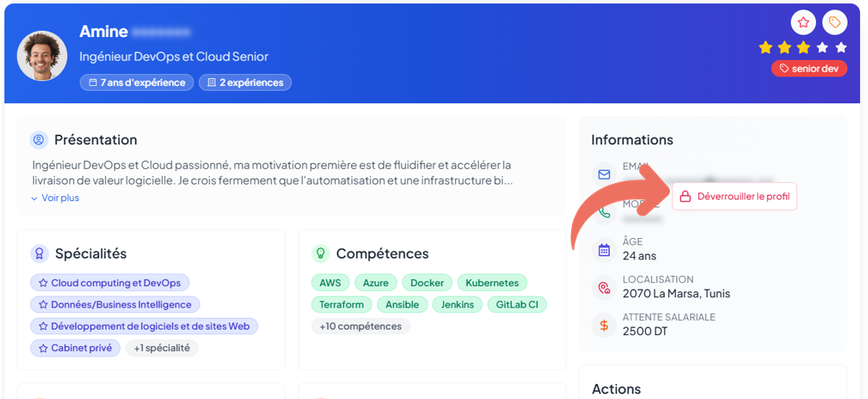Select the Kubernetes skill tag
Screen dimensions: 868x399
point(492,283)
